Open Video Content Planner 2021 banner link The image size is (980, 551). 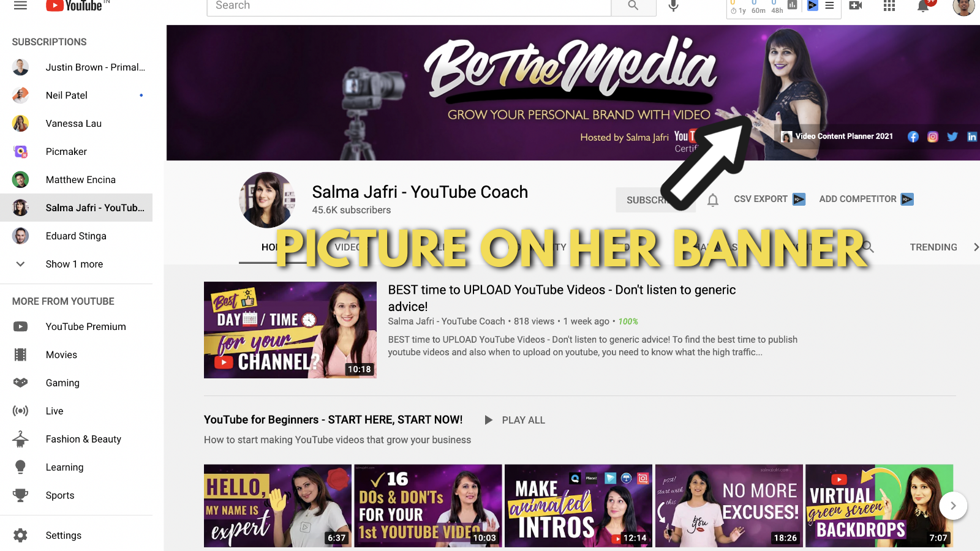point(837,137)
